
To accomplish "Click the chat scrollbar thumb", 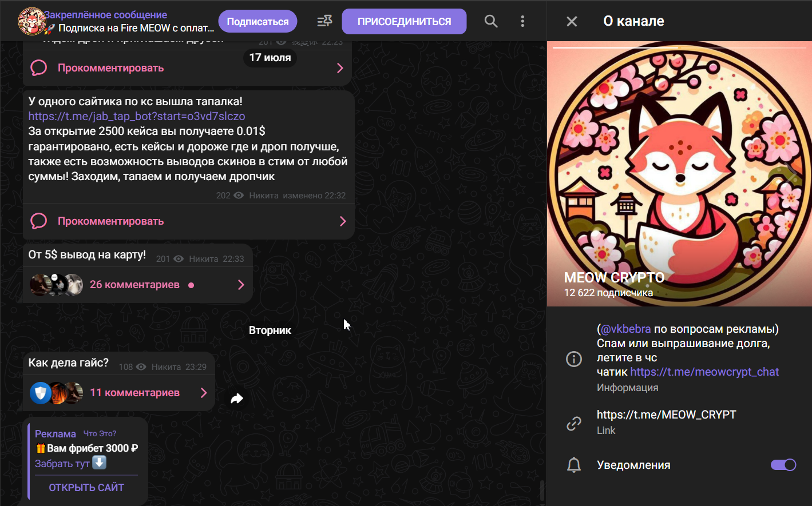I will click(x=542, y=490).
